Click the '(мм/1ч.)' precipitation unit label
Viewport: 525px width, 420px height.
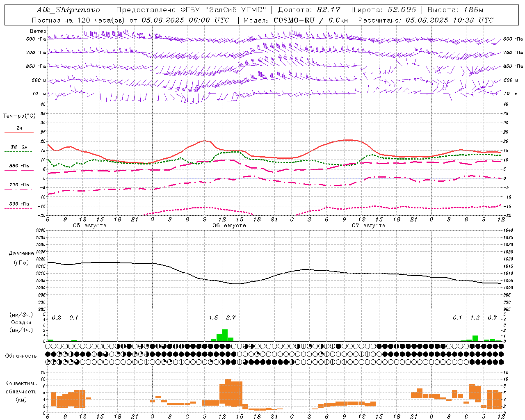[x=21, y=330]
